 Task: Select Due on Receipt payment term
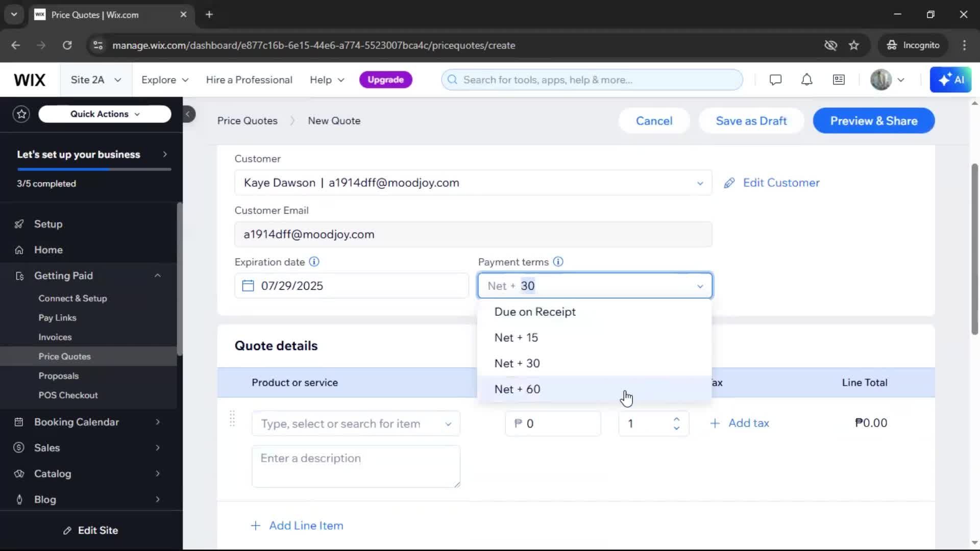pos(594,312)
